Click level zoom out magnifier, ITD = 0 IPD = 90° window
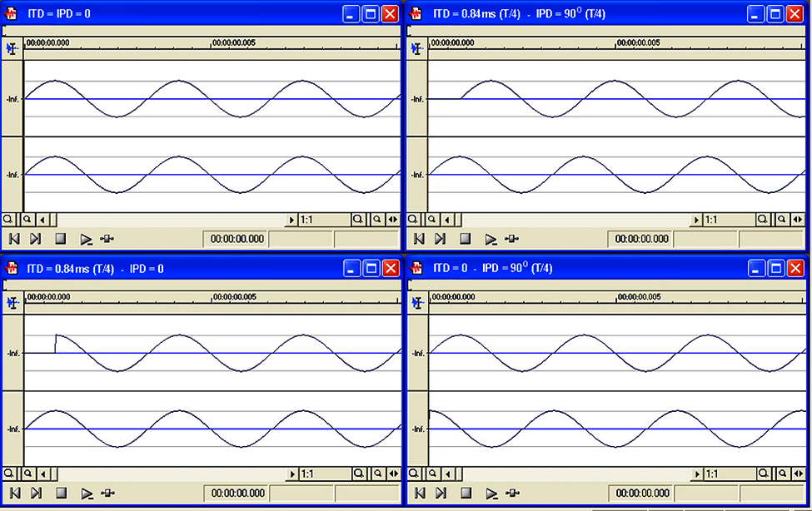Viewport: 812px width, 511px height. coord(780,474)
